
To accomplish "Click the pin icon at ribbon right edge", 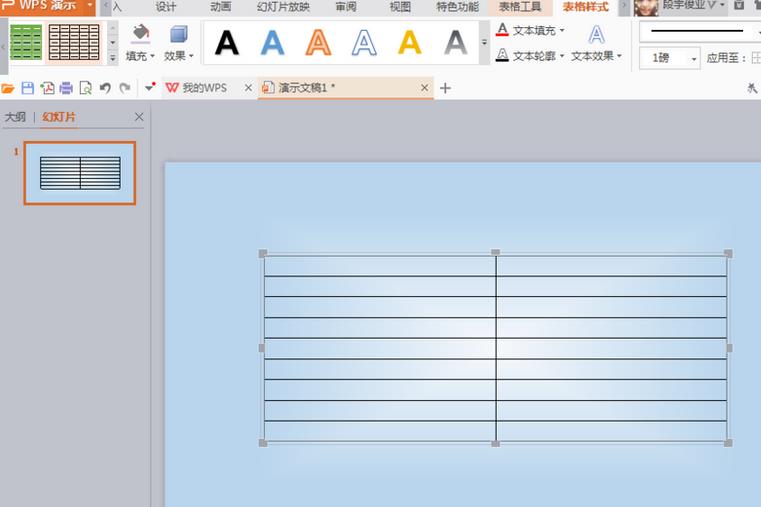I will click(x=752, y=88).
